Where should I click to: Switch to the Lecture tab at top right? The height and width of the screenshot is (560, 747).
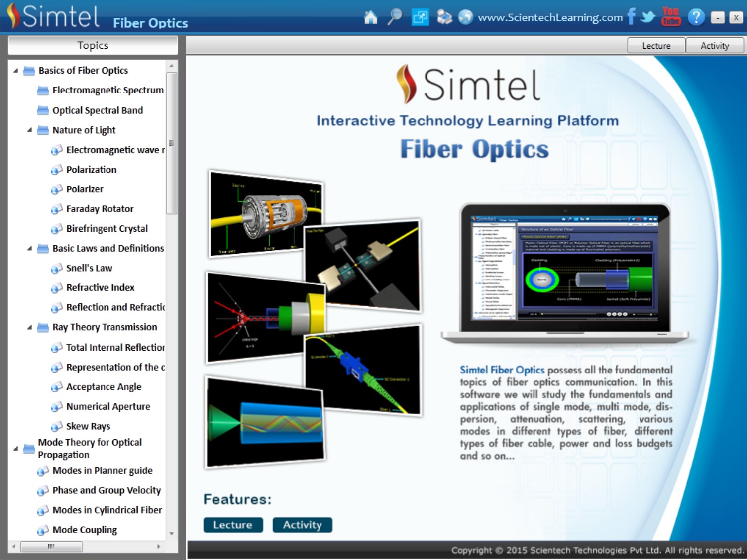656,45
